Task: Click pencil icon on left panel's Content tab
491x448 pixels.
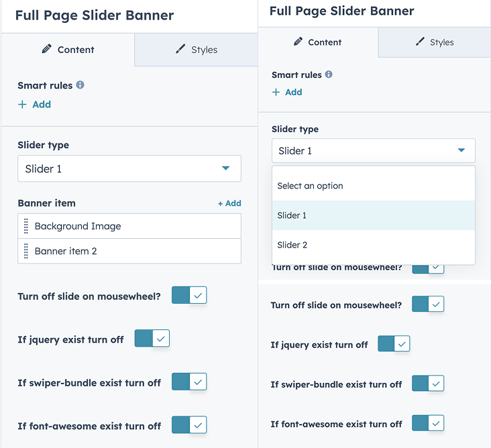Action: [46, 50]
